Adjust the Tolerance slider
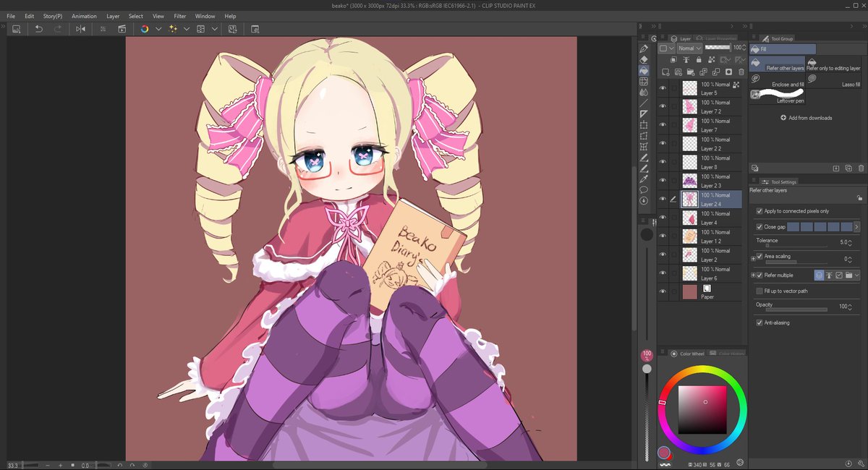 (x=796, y=246)
